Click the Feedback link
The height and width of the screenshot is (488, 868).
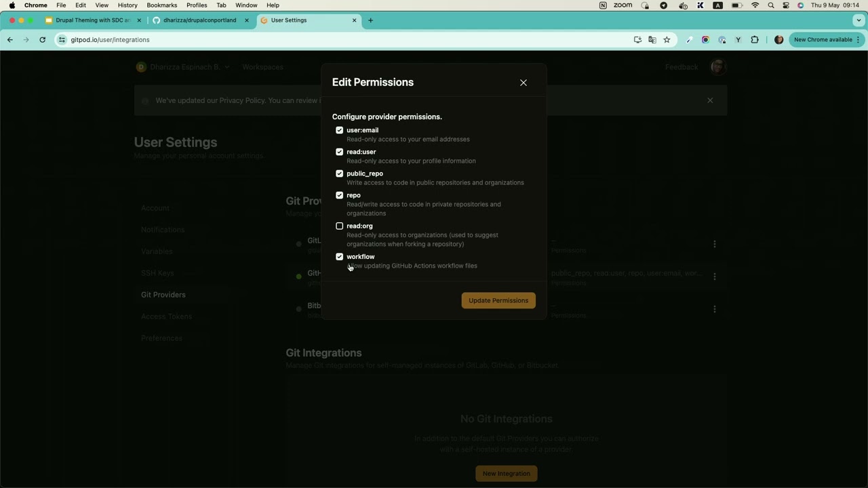tap(682, 67)
